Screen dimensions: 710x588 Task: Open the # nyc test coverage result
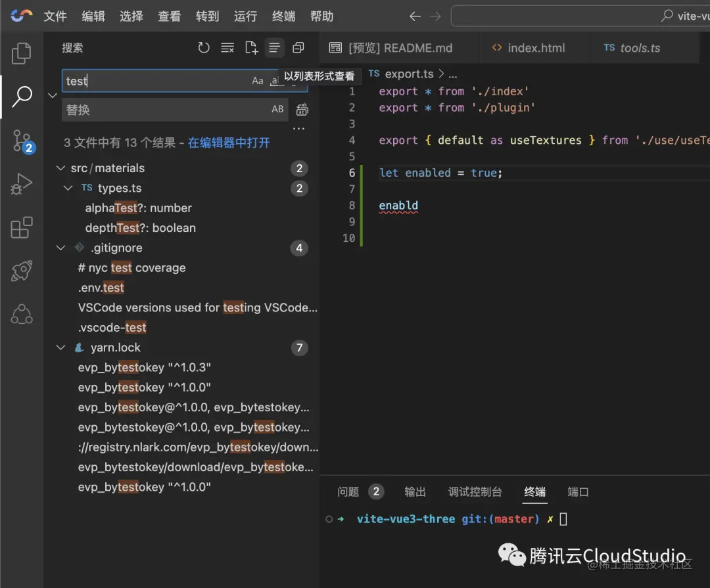[131, 267]
